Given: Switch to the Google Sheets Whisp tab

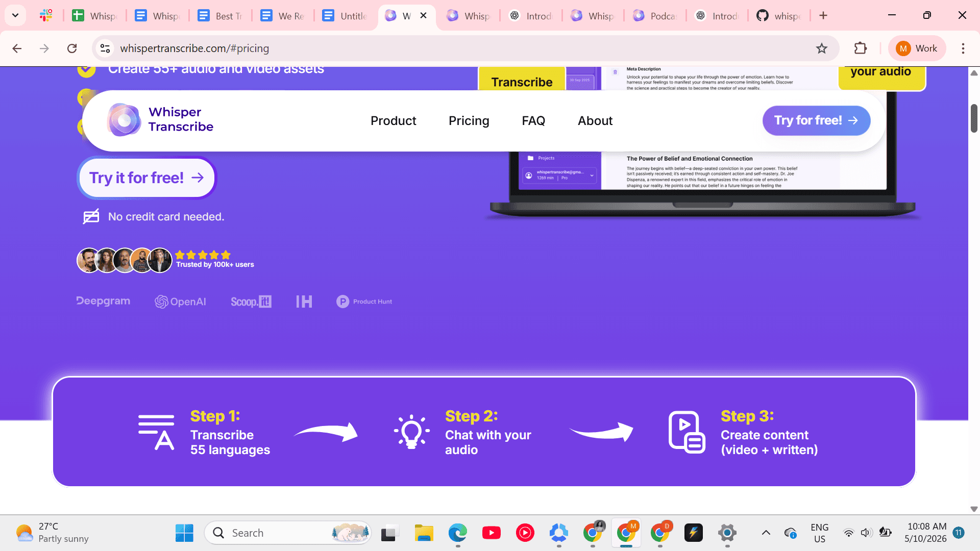Looking at the screenshot, I should (95, 16).
